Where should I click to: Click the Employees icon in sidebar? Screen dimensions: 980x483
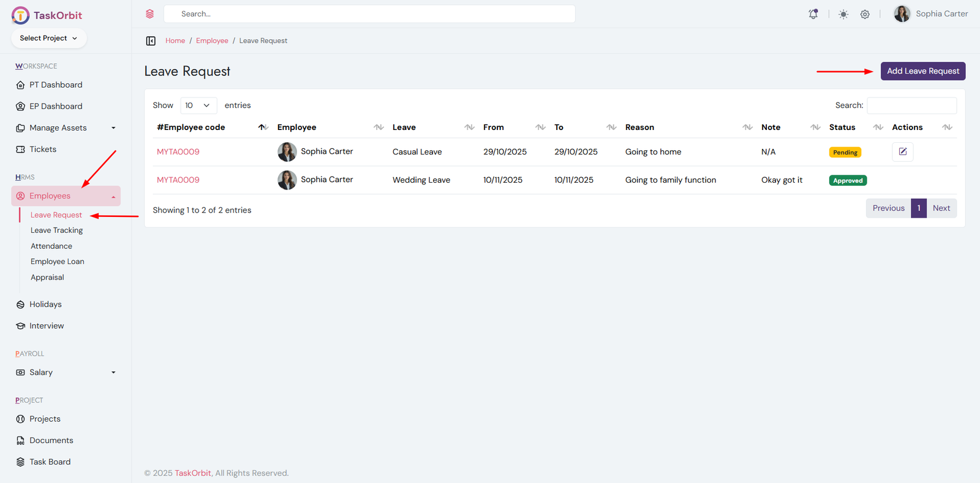click(20, 196)
